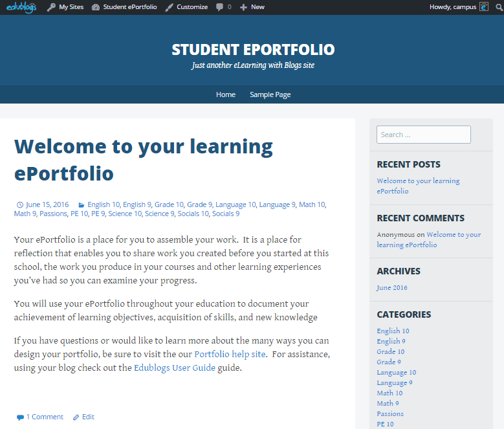Click into the Search field in sidebar
The height and width of the screenshot is (429, 504).
tap(424, 135)
